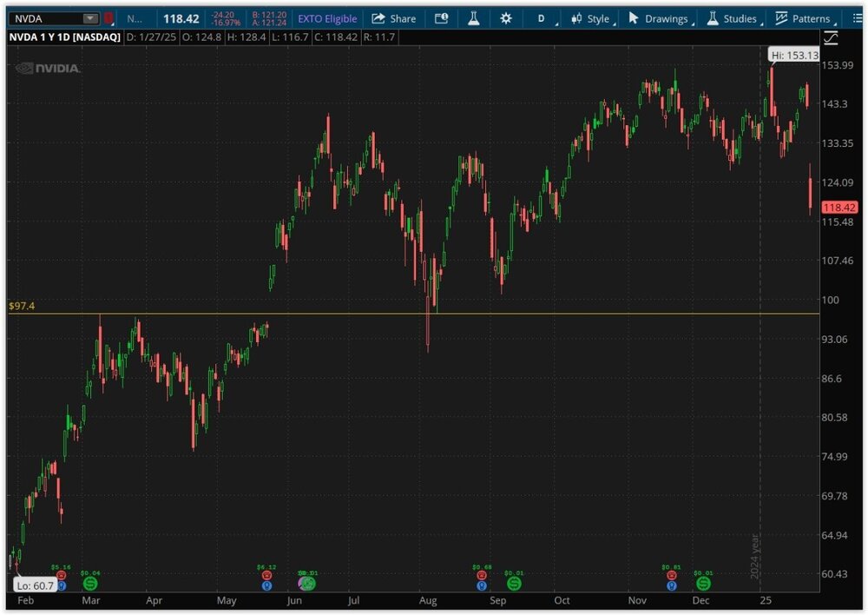Click the EXTO Eligible label

pyautogui.click(x=327, y=18)
